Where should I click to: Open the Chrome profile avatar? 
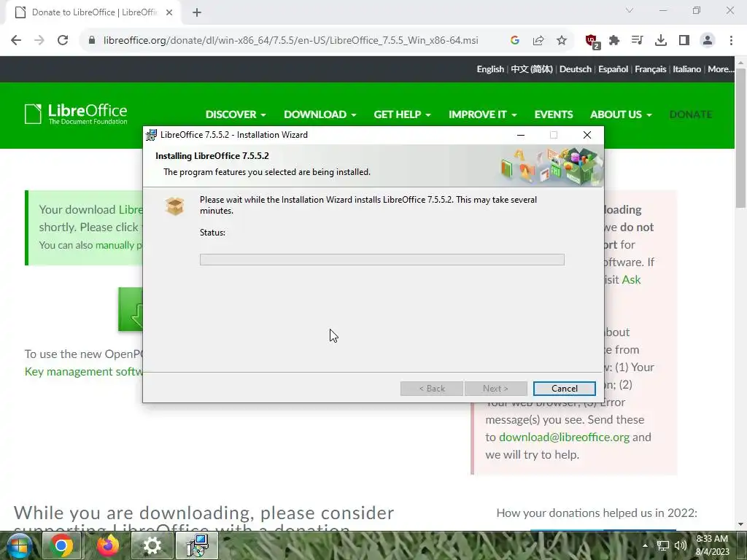coord(708,41)
